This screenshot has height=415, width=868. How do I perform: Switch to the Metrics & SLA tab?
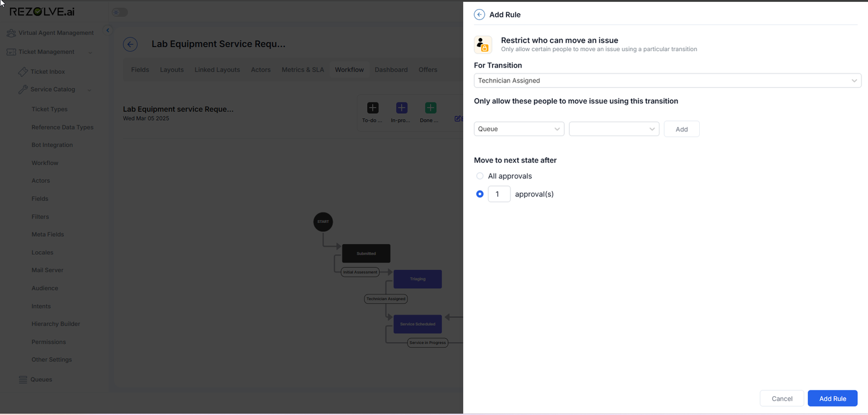coord(303,70)
